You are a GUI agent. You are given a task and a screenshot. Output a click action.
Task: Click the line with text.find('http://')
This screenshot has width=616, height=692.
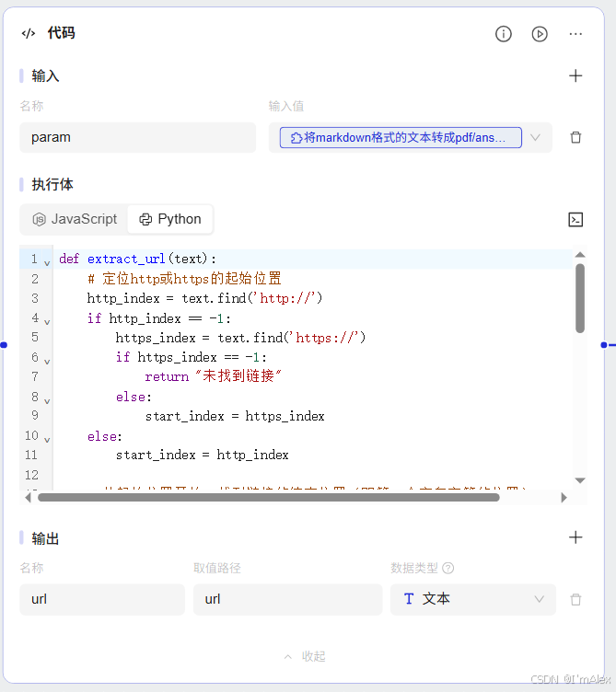click(x=204, y=299)
